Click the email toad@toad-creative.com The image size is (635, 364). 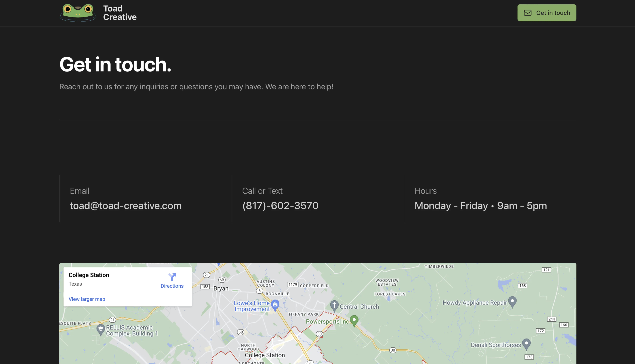click(x=126, y=205)
